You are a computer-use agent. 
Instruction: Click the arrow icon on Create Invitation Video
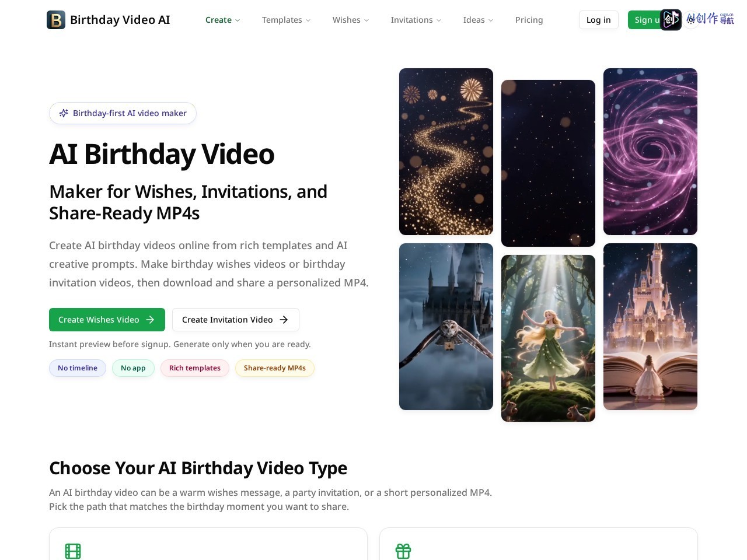click(x=284, y=320)
